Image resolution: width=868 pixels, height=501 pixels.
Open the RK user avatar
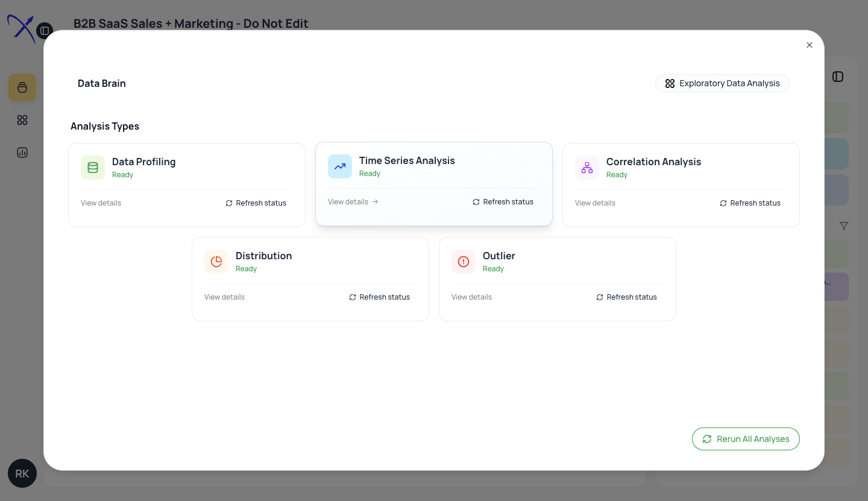pos(22,474)
